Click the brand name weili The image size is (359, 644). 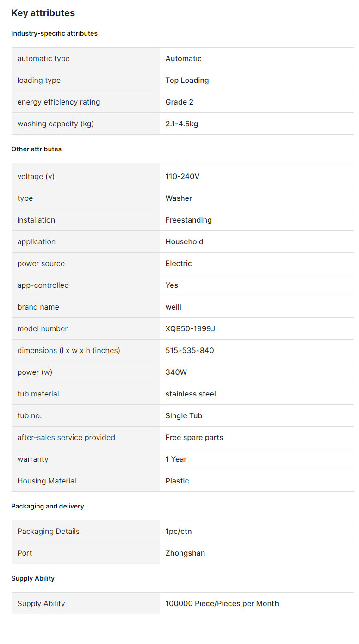[x=173, y=307]
